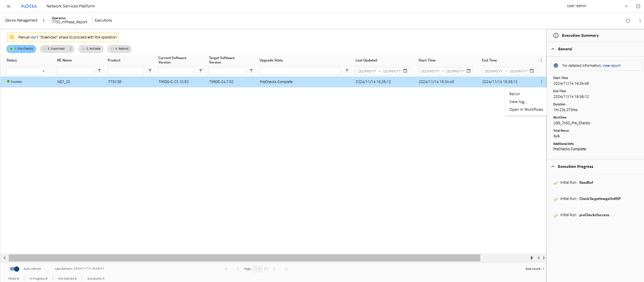Click the Product filter text field
This screenshot has height=282, width=644.
click(126, 71)
